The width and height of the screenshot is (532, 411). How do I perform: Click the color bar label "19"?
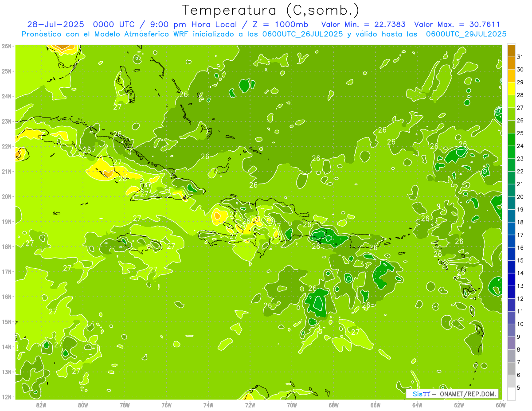point(520,209)
